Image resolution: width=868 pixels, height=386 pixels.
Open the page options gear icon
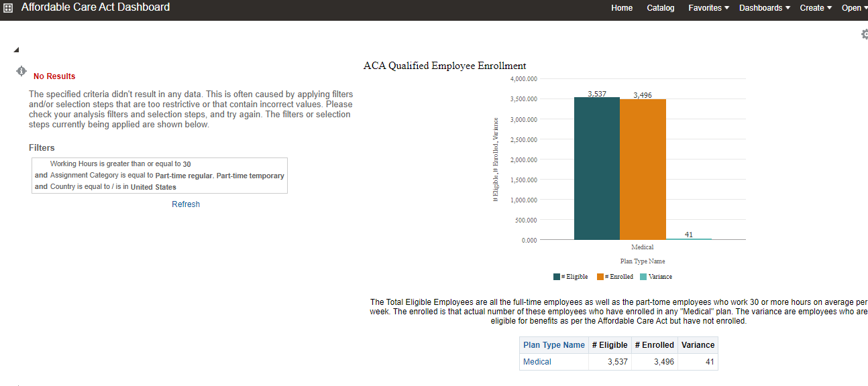[864, 34]
